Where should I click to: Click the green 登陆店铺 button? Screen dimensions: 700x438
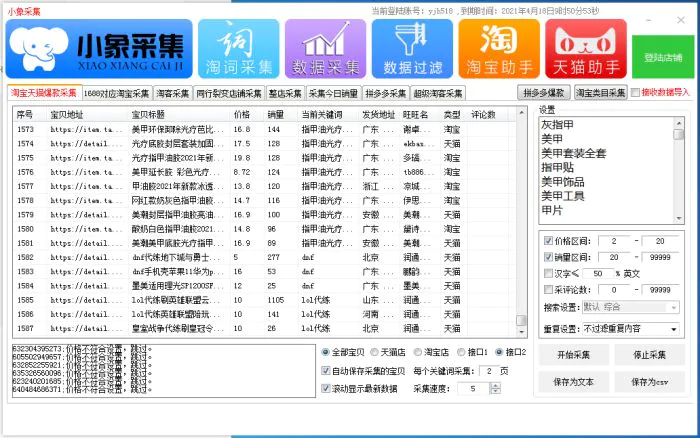pyautogui.click(x=663, y=58)
